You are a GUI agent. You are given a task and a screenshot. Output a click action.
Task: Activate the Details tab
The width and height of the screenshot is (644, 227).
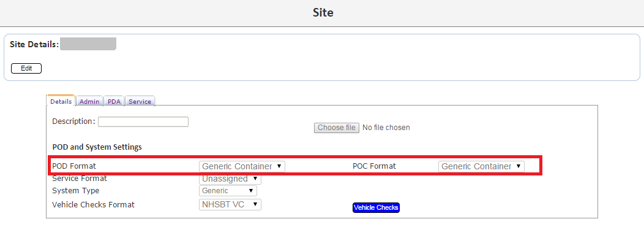[61, 101]
